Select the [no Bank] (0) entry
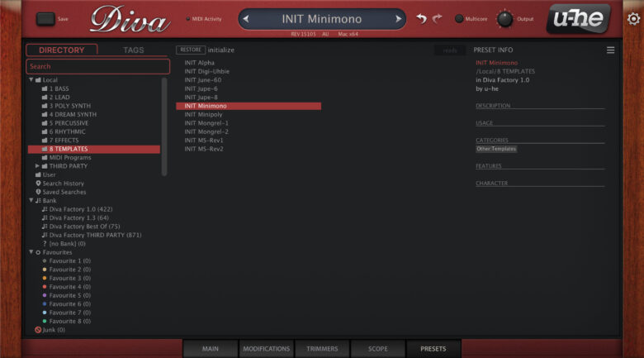This screenshot has height=358, width=644. tap(64, 244)
